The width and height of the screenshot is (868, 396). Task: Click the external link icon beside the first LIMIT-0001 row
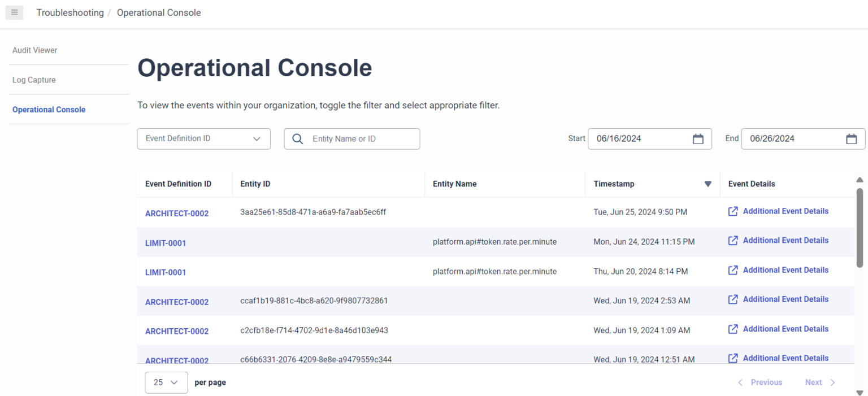click(732, 240)
